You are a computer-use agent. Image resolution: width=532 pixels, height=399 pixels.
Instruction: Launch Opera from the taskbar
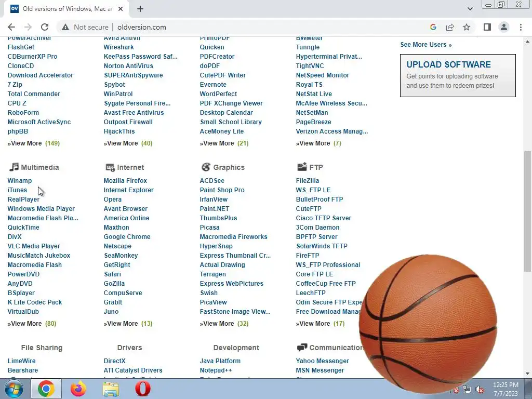click(143, 389)
